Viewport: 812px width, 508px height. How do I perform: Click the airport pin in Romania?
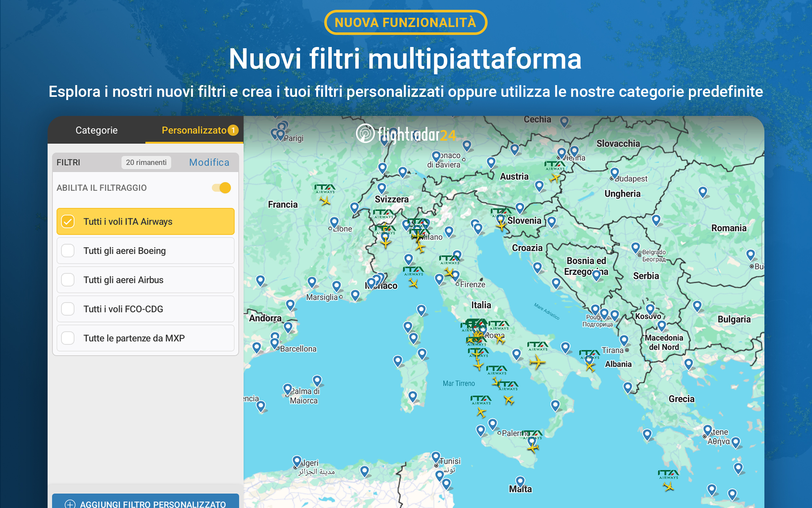point(703,192)
